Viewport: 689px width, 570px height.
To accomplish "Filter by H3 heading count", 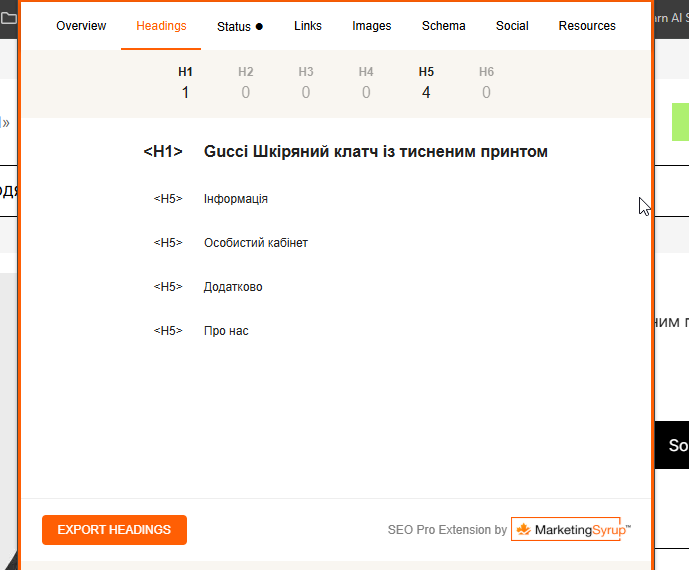I will pos(306,82).
